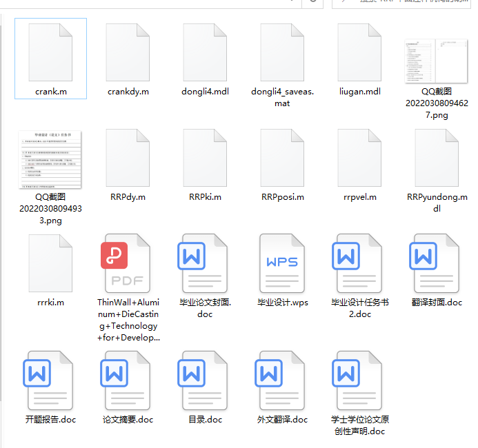The height and width of the screenshot is (448, 478).
Task: Select the dongli4_saveas.mat file icon
Action: click(x=282, y=52)
